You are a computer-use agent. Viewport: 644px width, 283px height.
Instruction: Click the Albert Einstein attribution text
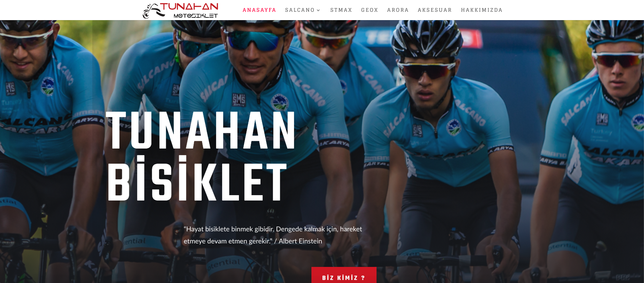pos(300,241)
